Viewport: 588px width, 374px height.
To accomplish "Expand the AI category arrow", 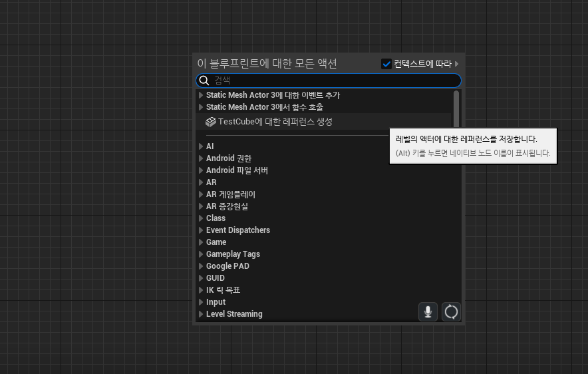I will [201, 146].
